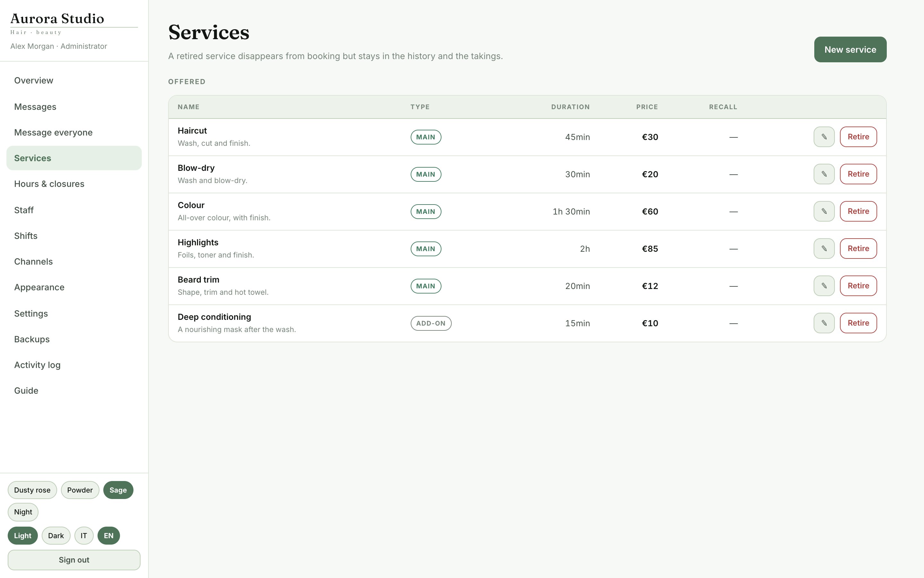The width and height of the screenshot is (924, 578).
Task: Click the 2h duration for Highlights
Action: click(x=585, y=249)
